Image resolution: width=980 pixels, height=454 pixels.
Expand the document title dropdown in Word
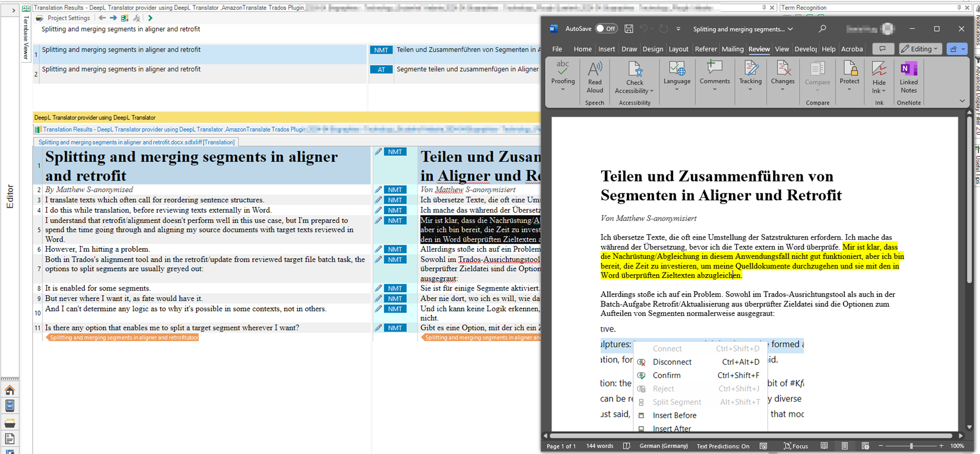pyautogui.click(x=791, y=29)
